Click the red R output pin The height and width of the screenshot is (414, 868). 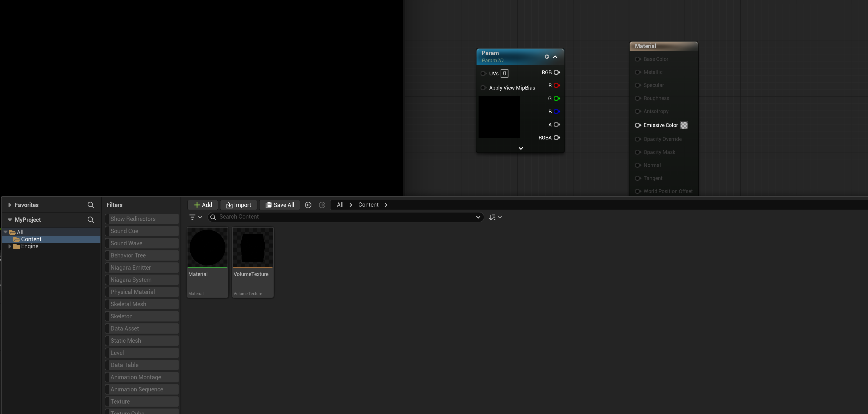557,86
